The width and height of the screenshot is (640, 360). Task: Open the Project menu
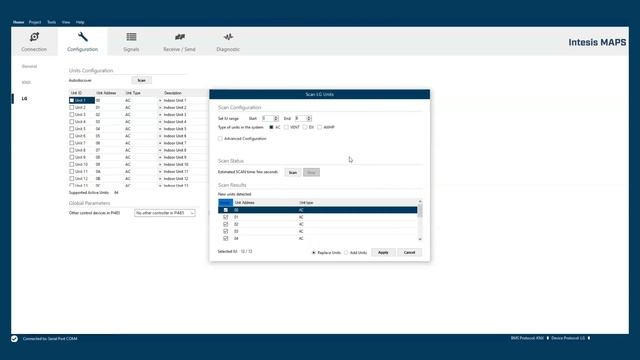[x=35, y=22]
